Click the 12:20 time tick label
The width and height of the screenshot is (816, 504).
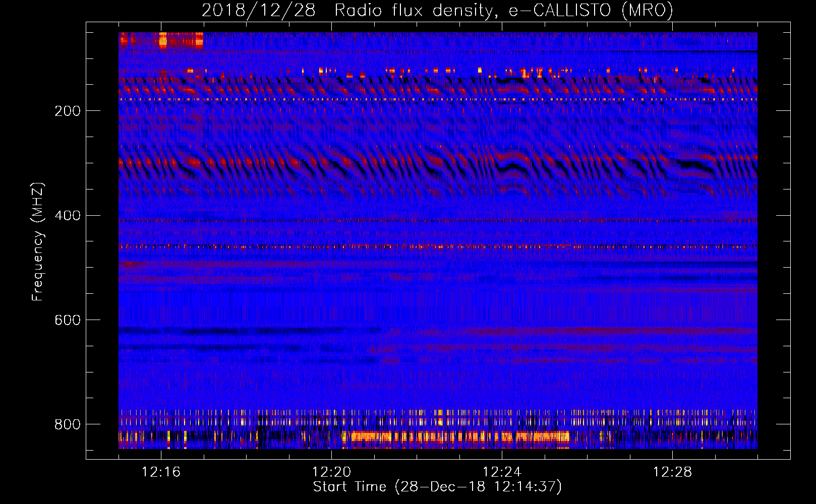tap(332, 472)
